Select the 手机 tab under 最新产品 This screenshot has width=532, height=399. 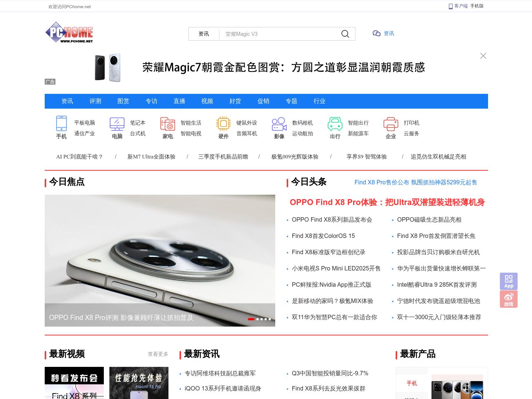pyautogui.click(x=412, y=383)
